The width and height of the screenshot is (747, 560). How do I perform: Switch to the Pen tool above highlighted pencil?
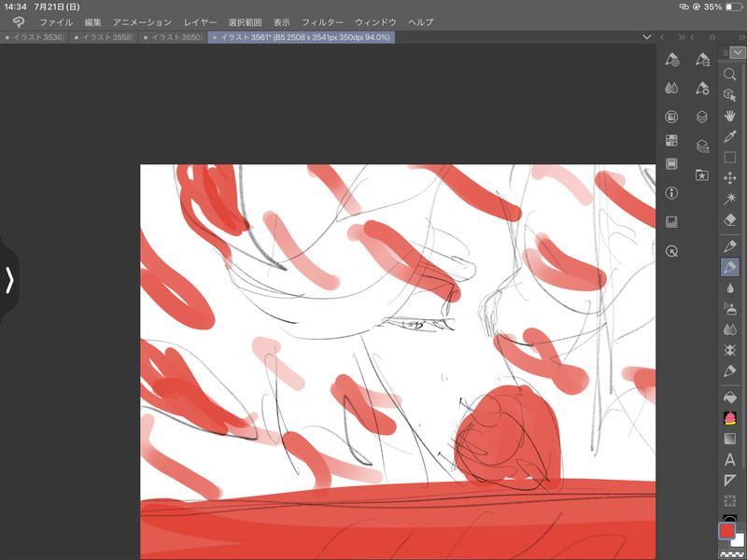pos(729,246)
